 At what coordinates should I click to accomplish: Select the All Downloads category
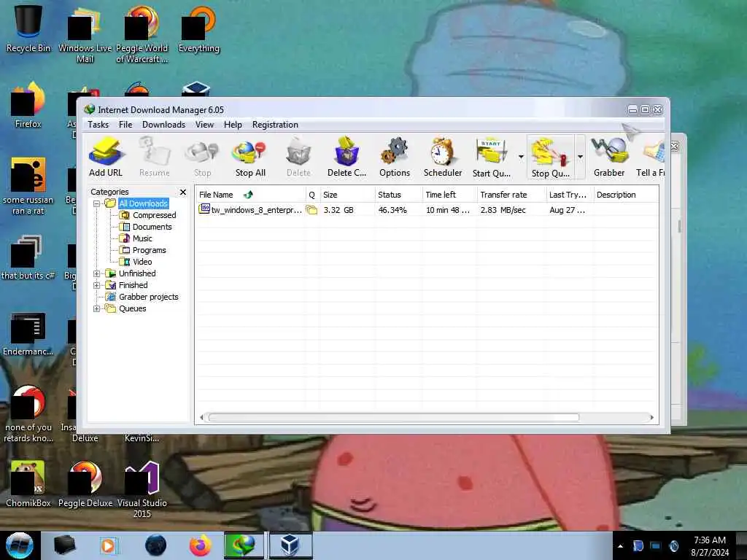click(143, 204)
